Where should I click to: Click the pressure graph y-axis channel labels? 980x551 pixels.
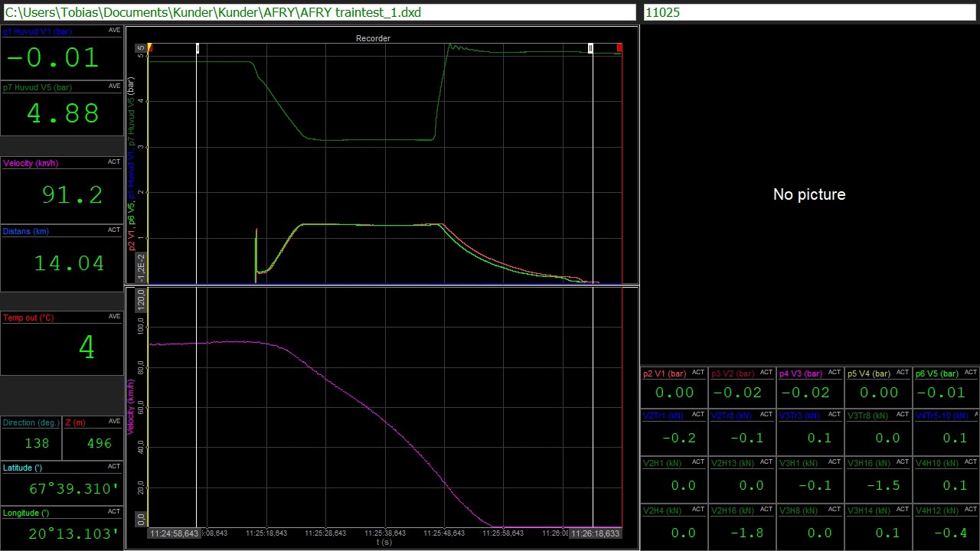[x=131, y=163]
